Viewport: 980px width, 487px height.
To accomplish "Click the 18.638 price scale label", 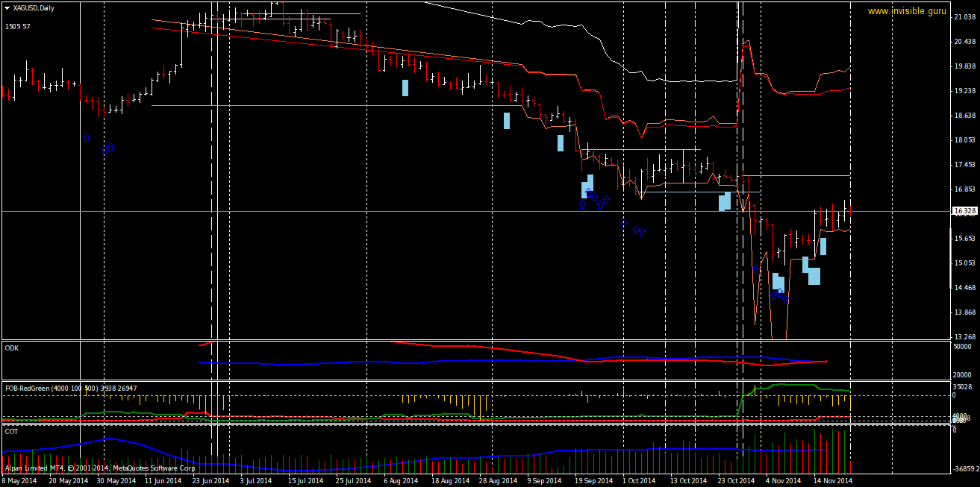I will 965,116.
